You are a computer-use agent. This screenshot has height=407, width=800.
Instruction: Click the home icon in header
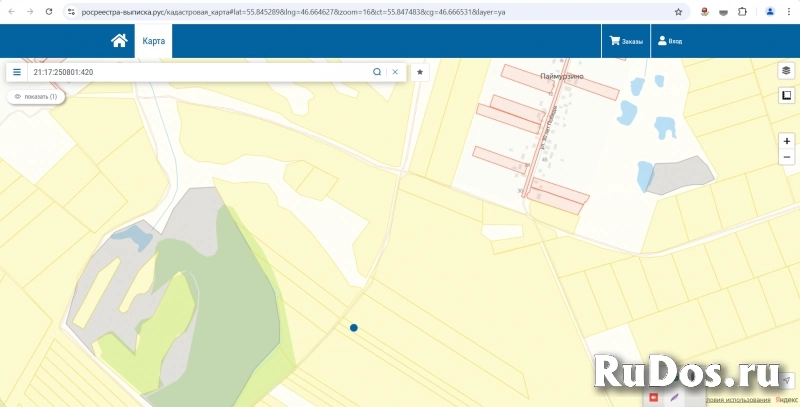119,41
